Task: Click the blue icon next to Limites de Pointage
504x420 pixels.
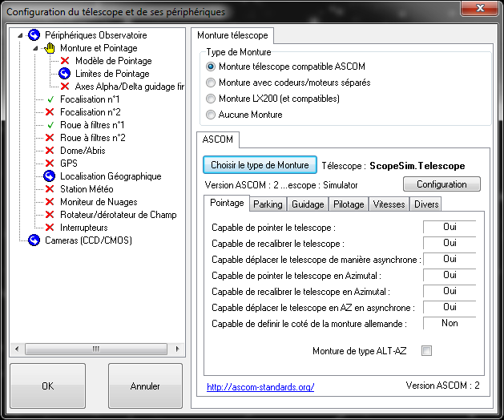Action: (64, 74)
